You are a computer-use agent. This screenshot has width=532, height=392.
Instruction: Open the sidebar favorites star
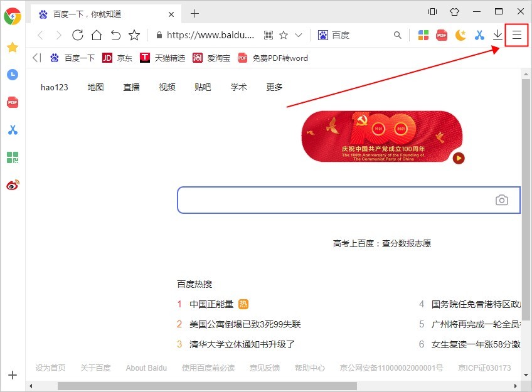coord(13,47)
